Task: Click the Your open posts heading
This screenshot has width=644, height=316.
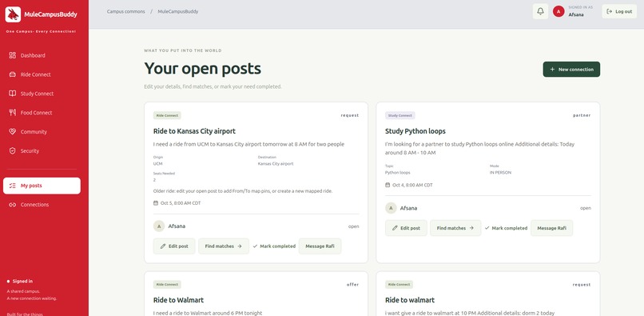Action: (202, 68)
